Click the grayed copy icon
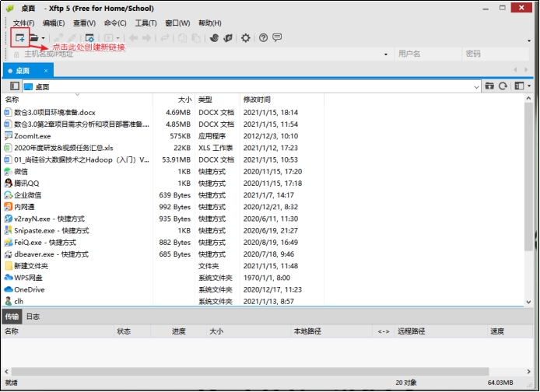This screenshot has width=540, height=392. click(183, 38)
